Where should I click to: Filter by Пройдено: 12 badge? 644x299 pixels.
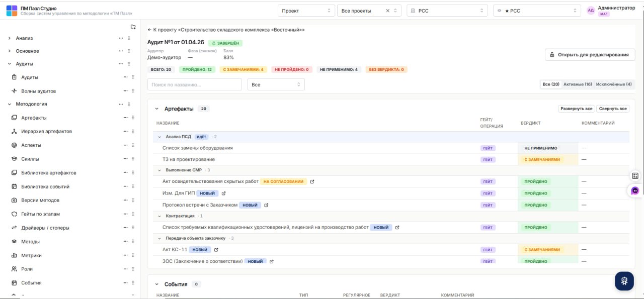(x=198, y=69)
